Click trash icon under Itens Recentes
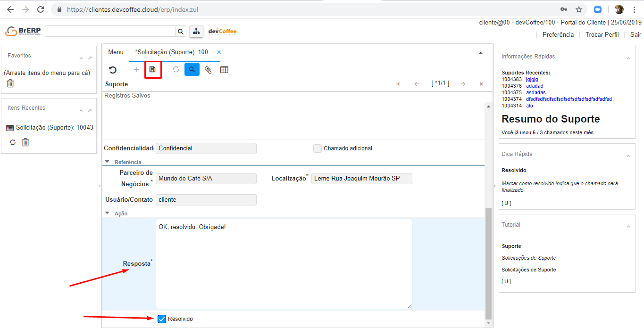The width and height of the screenshot is (644, 328). [25, 142]
